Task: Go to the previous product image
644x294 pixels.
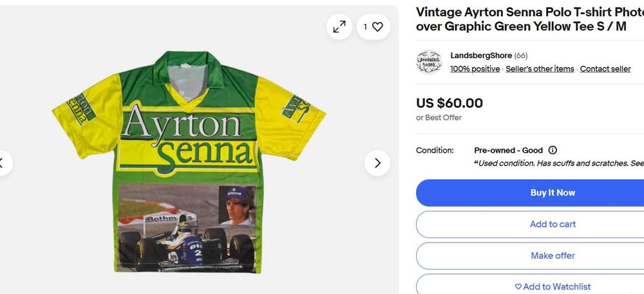Action: point(3,163)
